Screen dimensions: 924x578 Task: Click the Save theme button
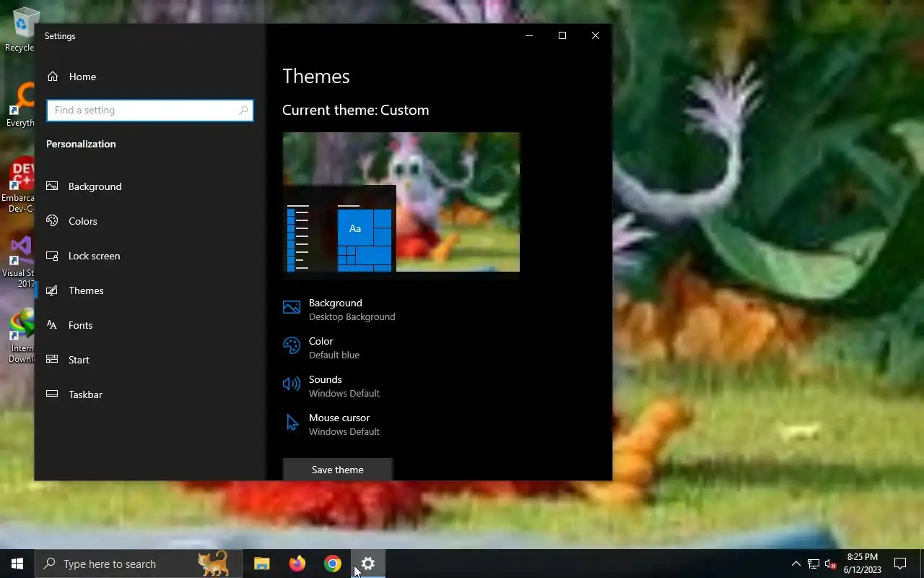coord(338,470)
